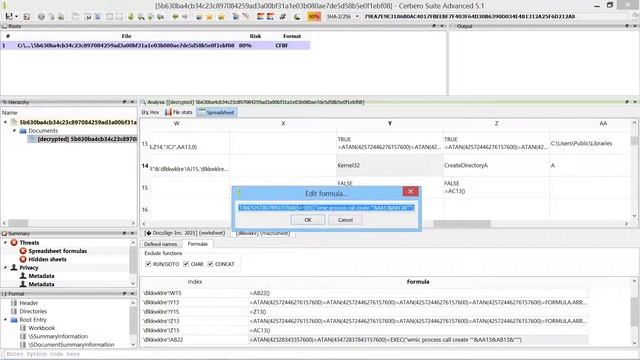Collapse the Root Entry node in Format
The image size is (640, 360).
pyautogui.click(x=5, y=320)
